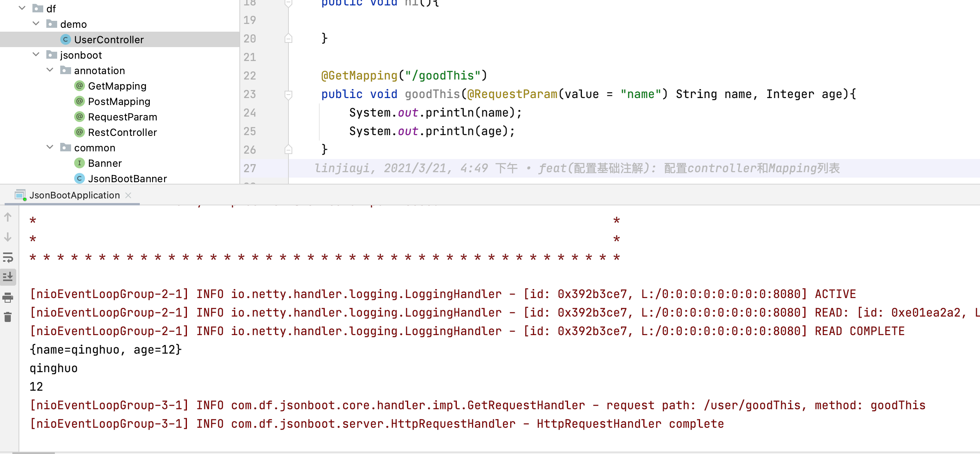The image size is (980, 454).
Task: Click fold marker on line 23
Action: tap(288, 94)
